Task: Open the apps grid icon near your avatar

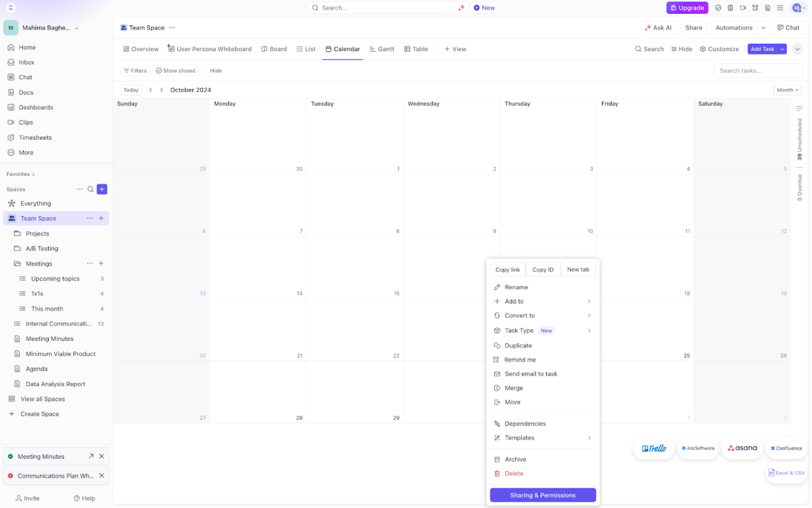Action: point(780,7)
